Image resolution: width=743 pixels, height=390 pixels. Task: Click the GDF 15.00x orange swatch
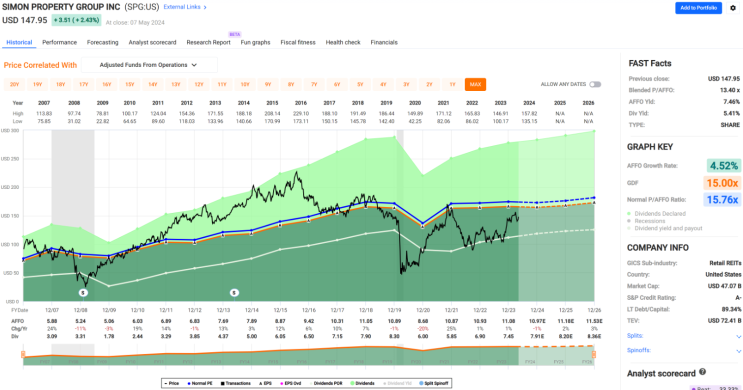click(724, 183)
